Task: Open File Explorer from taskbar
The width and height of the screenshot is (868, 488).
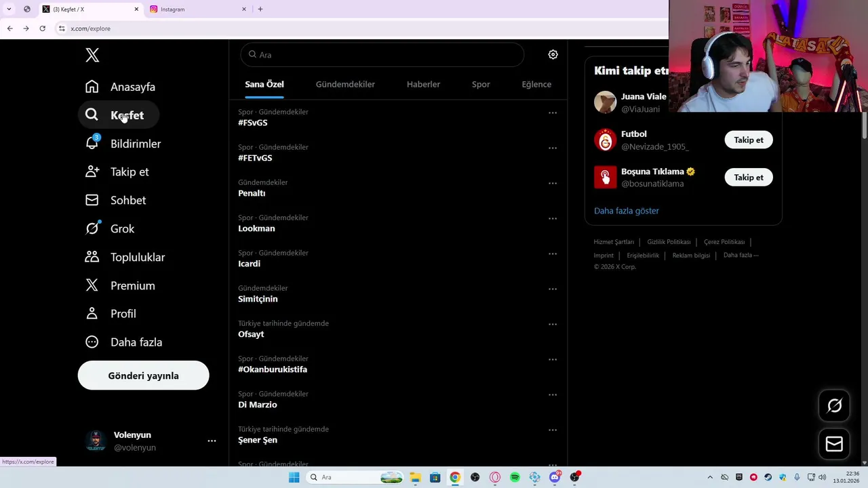Action: point(415,477)
